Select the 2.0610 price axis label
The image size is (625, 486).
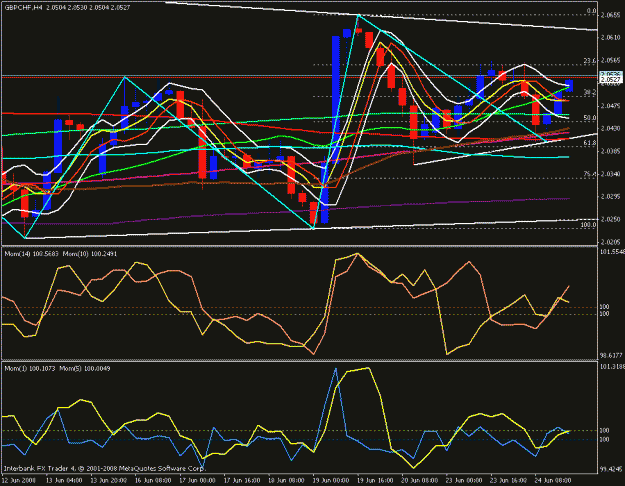click(611, 37)
